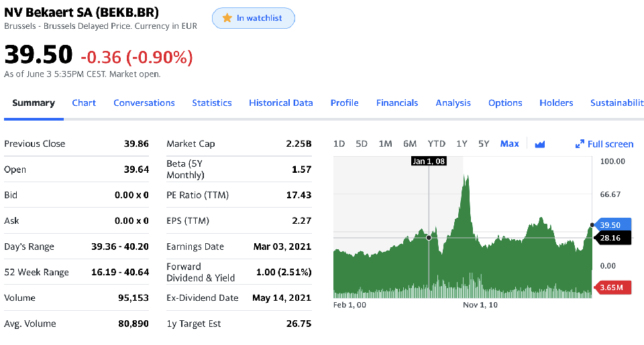Click the blue 39.50 price label on chart

pos(611,225)
